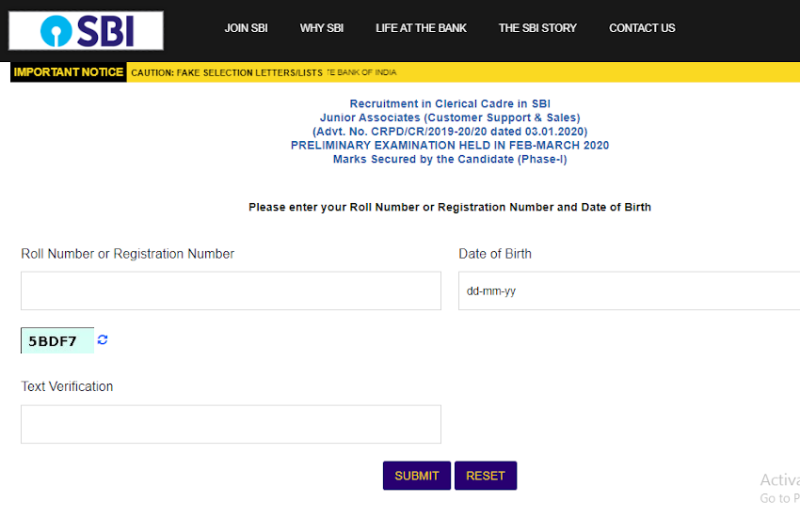
Task: Focus the Text Verification input box
Action: (231, 424)
